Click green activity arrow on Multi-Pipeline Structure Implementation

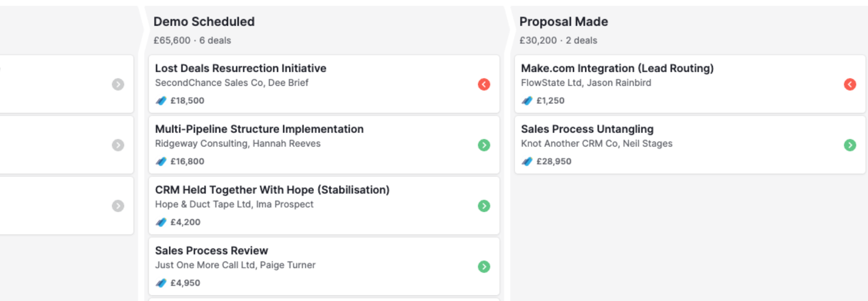click(x=484, y=145)
